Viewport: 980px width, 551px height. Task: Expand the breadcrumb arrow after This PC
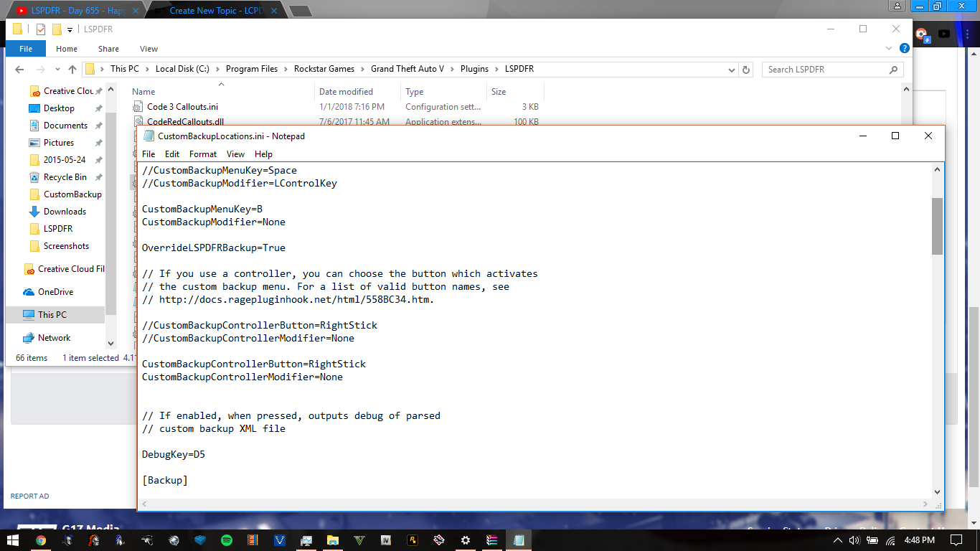tap(147, 70)
